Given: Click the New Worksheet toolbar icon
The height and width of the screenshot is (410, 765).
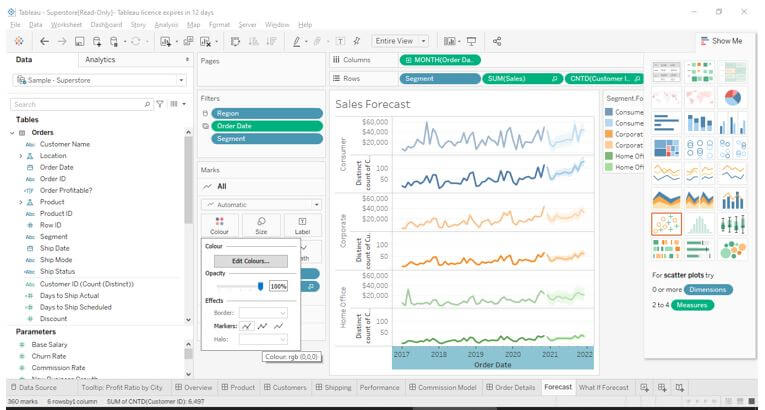Looking at the screenshot, I should pyautogui.click(x=165, y=41).
